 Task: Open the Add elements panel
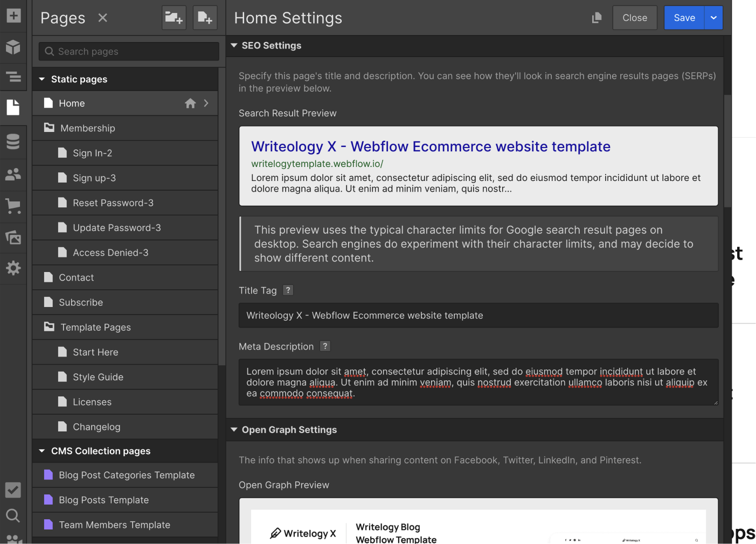[x=13, y=15]
